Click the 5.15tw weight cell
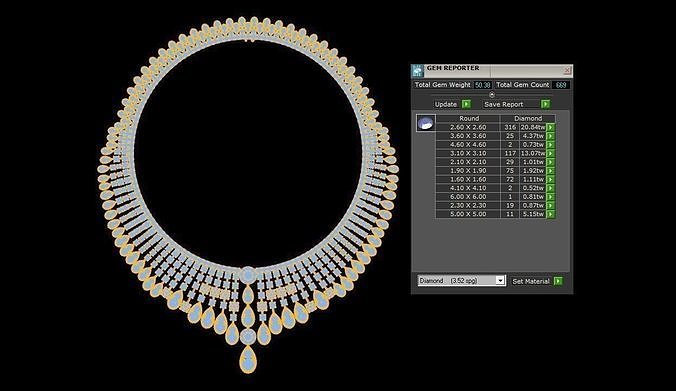The height and width of the screenshot is (391, 676). point(533,214)
